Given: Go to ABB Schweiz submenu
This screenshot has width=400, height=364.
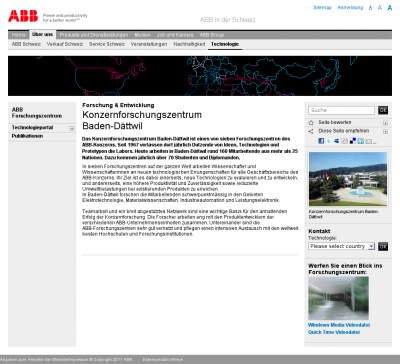Looking at the screenshot, I should tap(26, 44).
